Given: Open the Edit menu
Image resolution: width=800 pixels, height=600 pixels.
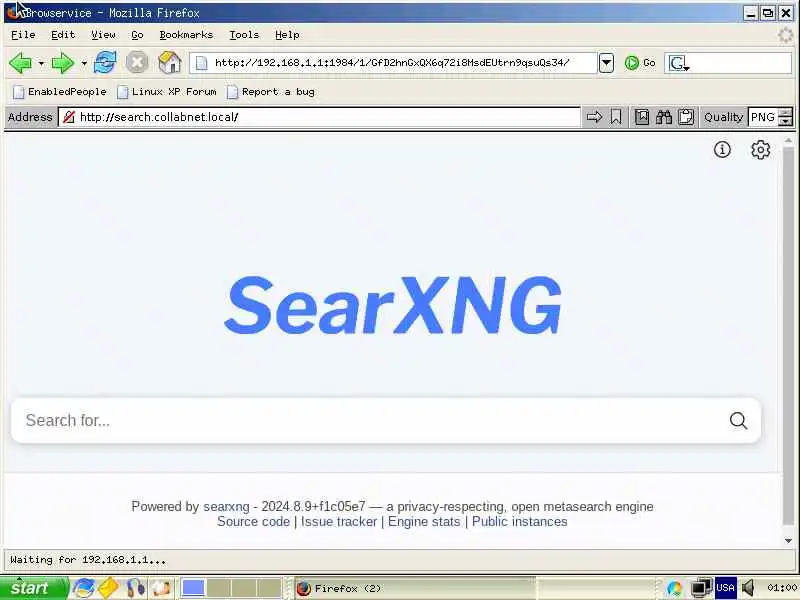Looking at the screenshot, I should (63, 35).
